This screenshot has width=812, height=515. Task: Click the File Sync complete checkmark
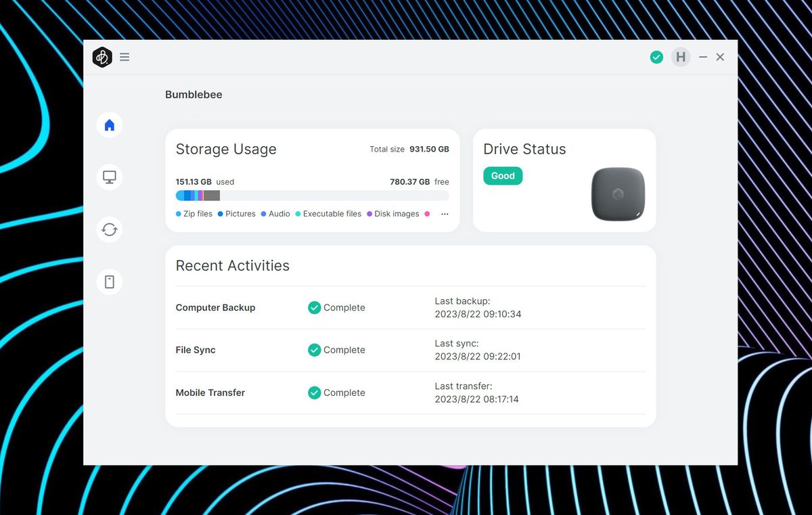click(x=314, y=350)
